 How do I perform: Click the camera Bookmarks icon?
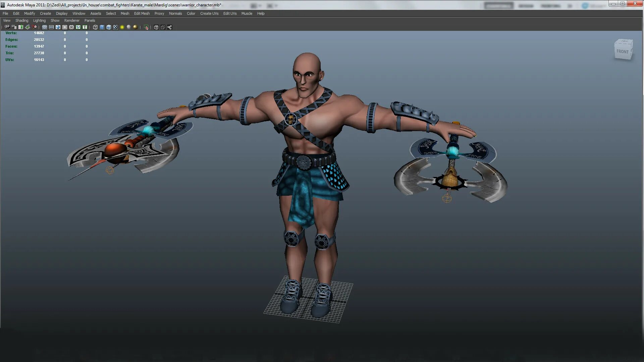point(21,27)
